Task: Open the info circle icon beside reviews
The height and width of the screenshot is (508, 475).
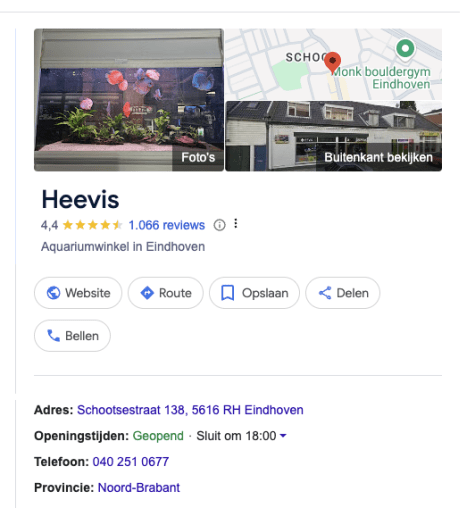Action: click(219, 225)
